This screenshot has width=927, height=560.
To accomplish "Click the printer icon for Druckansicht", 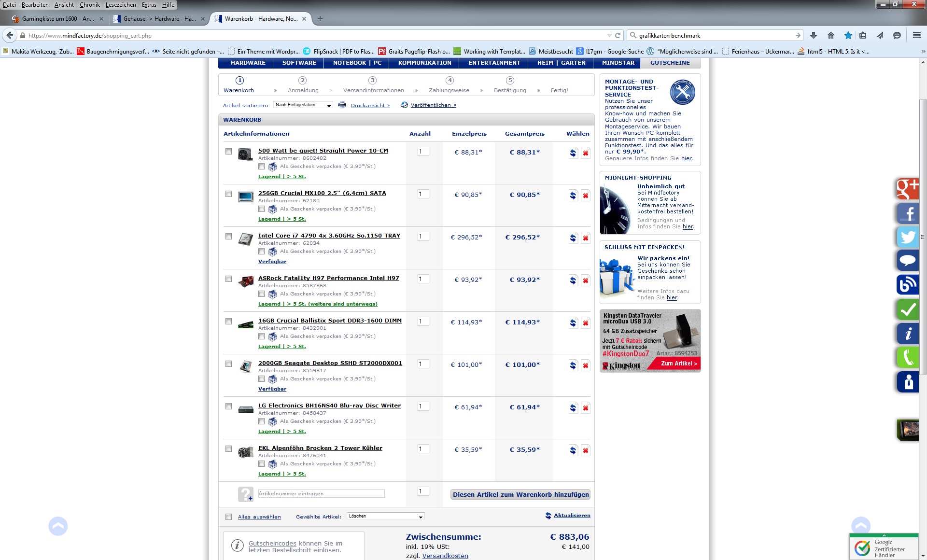I will 342,105.
